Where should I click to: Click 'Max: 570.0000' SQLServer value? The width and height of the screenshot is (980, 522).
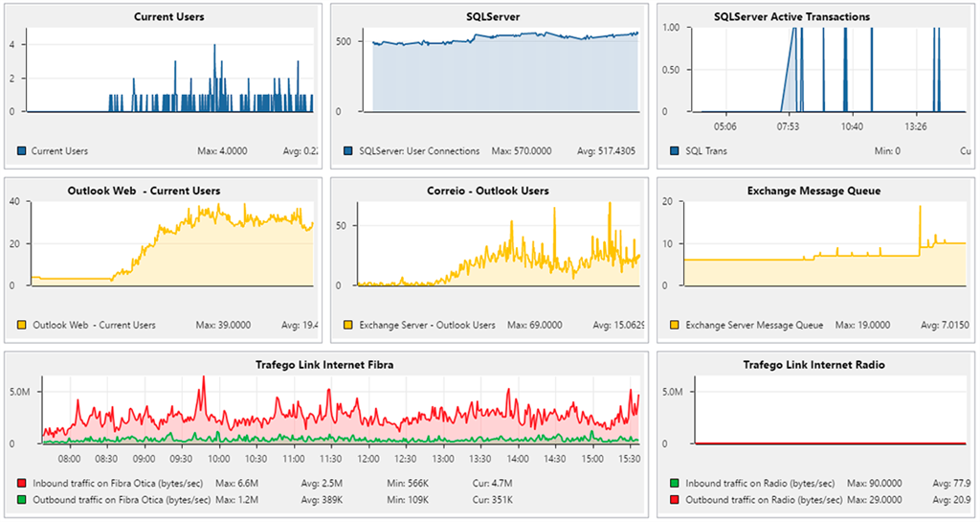[x=522, y=150]
